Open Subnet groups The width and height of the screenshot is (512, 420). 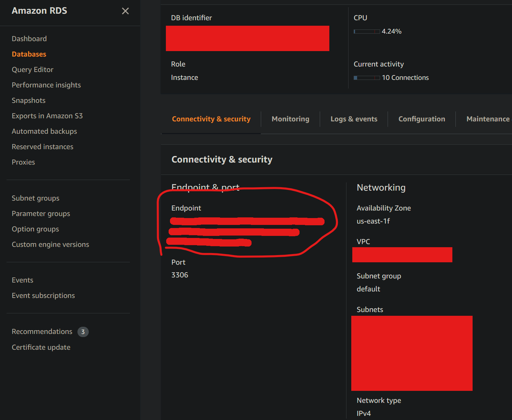[x=35, y=198]
